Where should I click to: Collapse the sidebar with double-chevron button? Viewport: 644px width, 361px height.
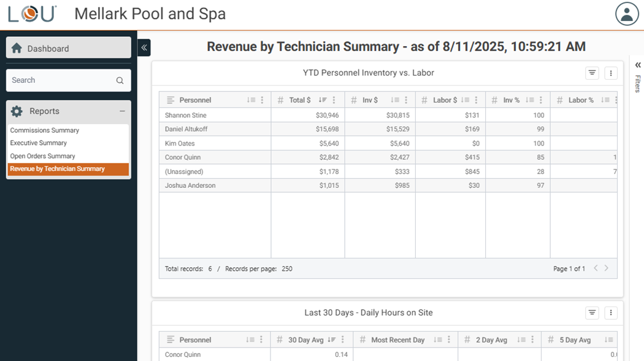[144, 48]
